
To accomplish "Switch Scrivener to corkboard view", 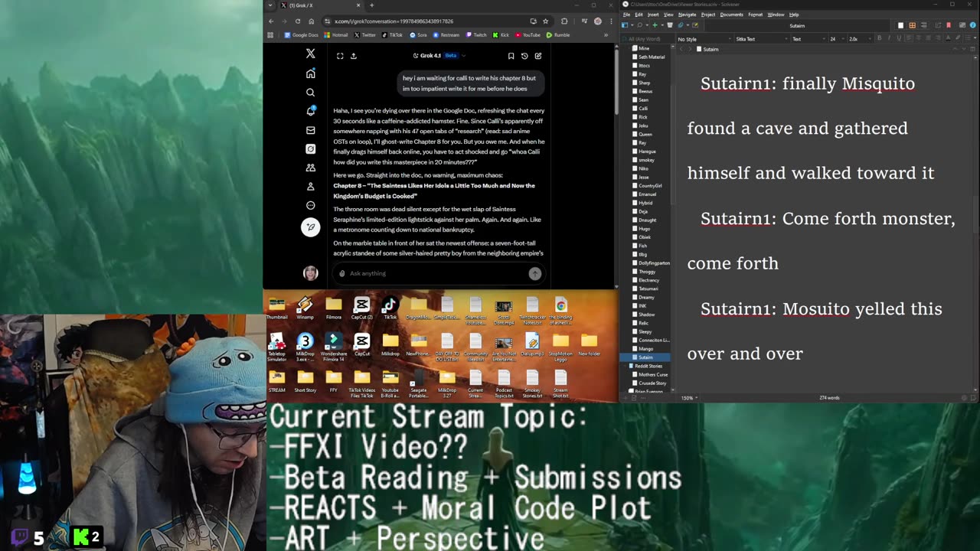I will (x=912, y=25).
